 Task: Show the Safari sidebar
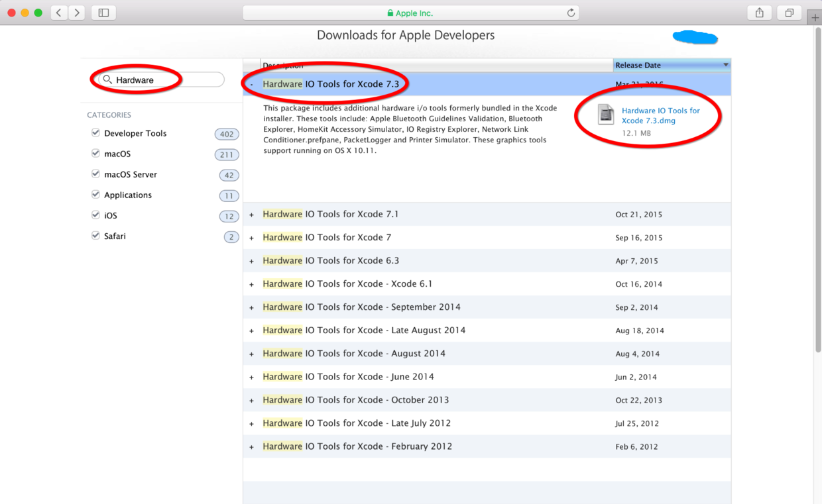pyautogui.click(x=103, y=13)
